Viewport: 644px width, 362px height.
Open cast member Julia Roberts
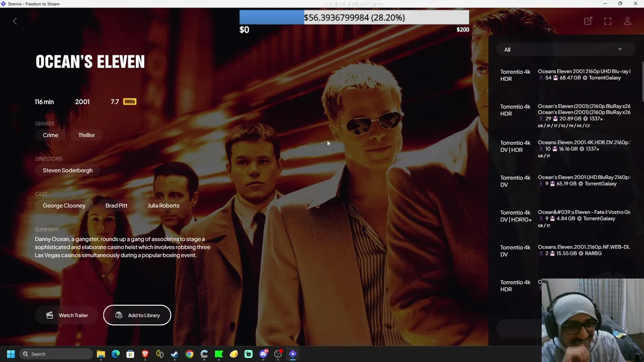(x=163, y=206)
